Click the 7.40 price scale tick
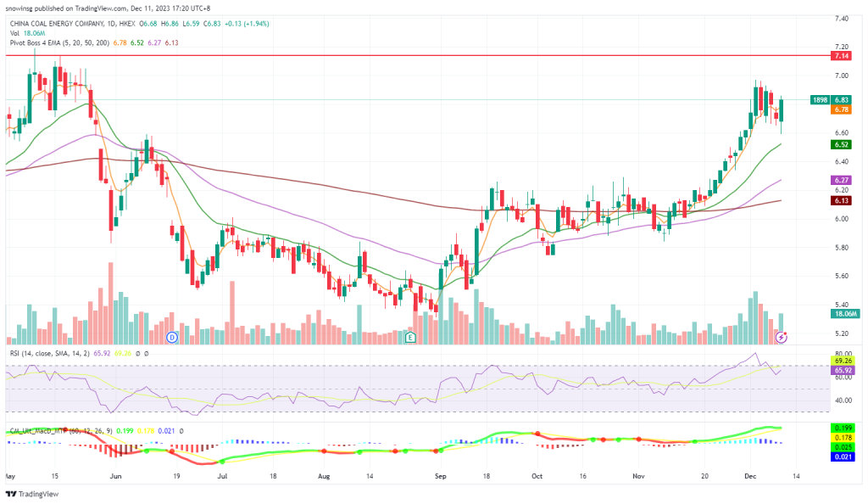868x504 pixels. 842,19
